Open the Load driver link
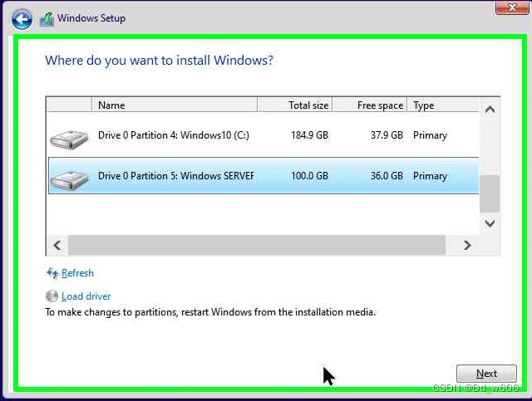 pyautogui.click(x=86, y=296)
